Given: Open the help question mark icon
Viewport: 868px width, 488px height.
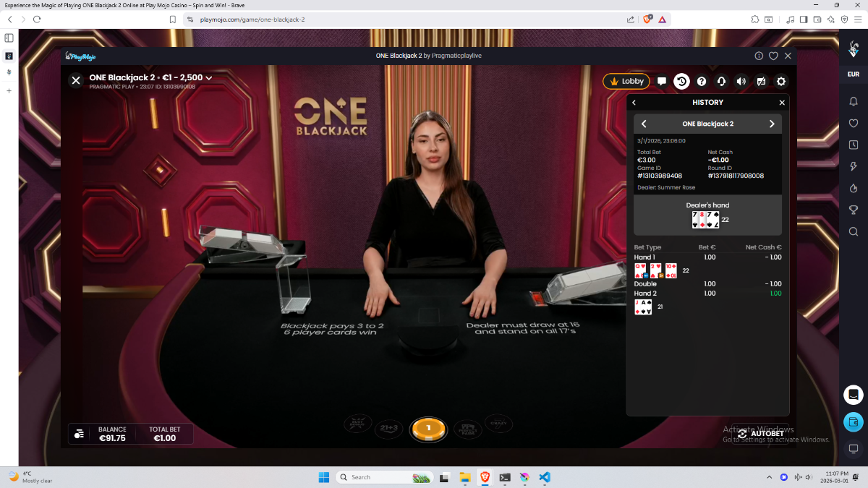Looking at the screenshot, I should tap(701, 82).
